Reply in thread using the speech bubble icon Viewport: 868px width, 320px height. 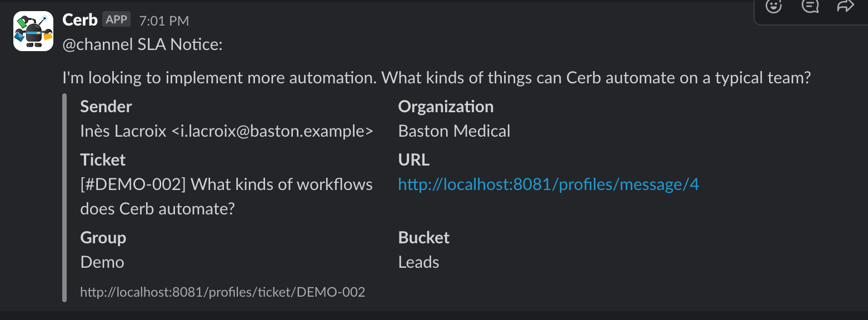[x=810, y=6]
